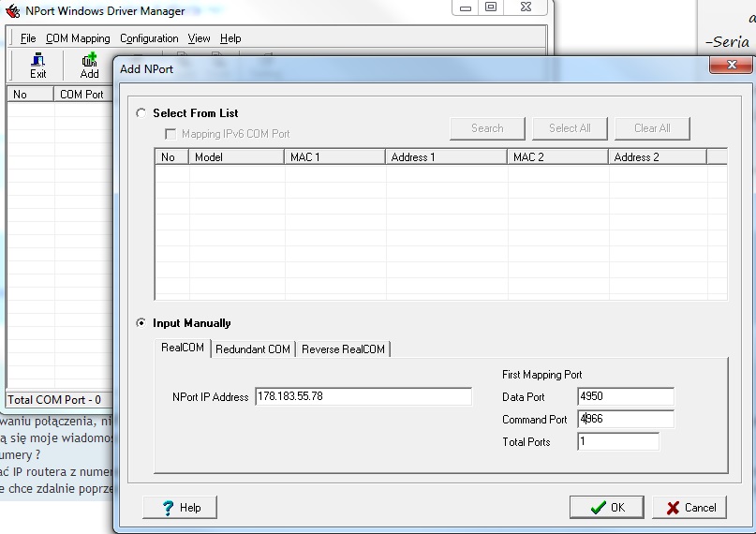
Task: Click the MAC 2 column header
Action: [557, 157]
